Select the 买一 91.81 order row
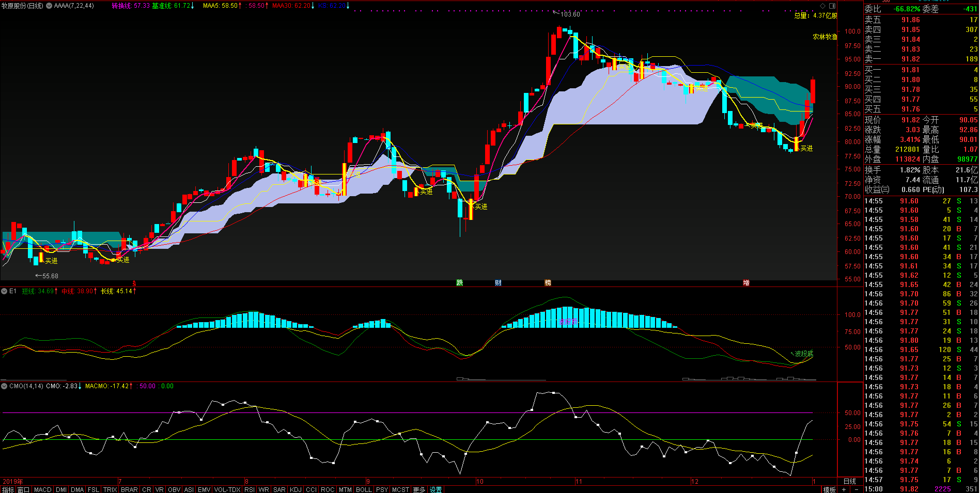Screen dimensions: 980x493 click(x=922, y=70)
